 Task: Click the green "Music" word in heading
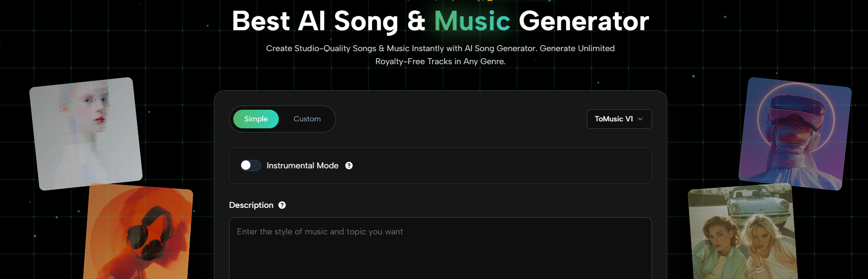[472, 21]
